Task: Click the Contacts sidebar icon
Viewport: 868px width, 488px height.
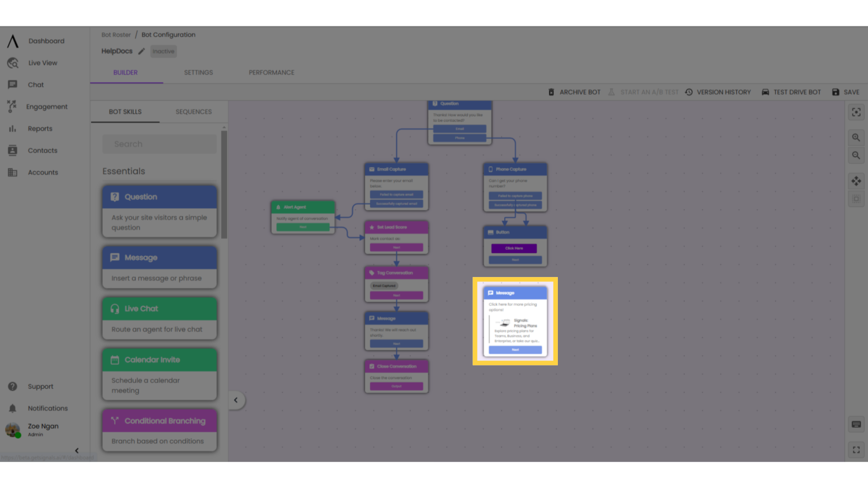Action: [x=13, y=150]
